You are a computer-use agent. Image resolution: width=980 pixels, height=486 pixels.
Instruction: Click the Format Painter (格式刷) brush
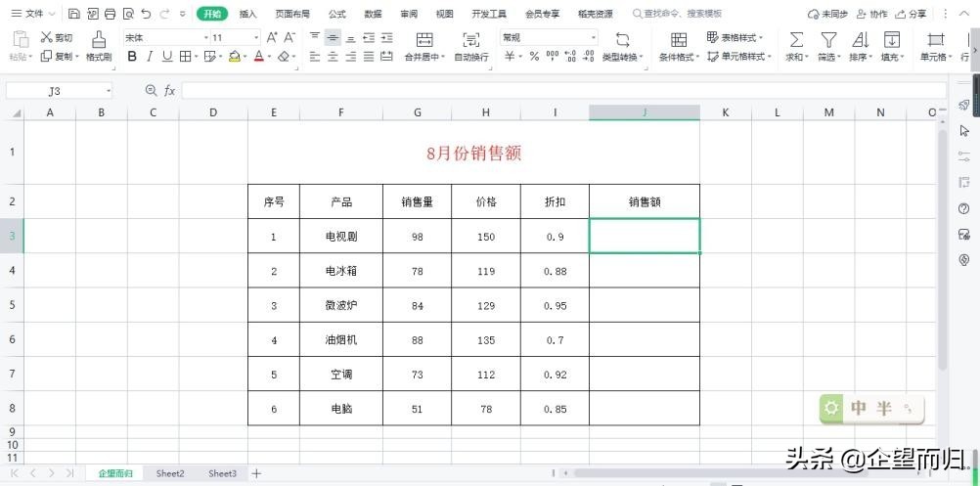point(99,47)
